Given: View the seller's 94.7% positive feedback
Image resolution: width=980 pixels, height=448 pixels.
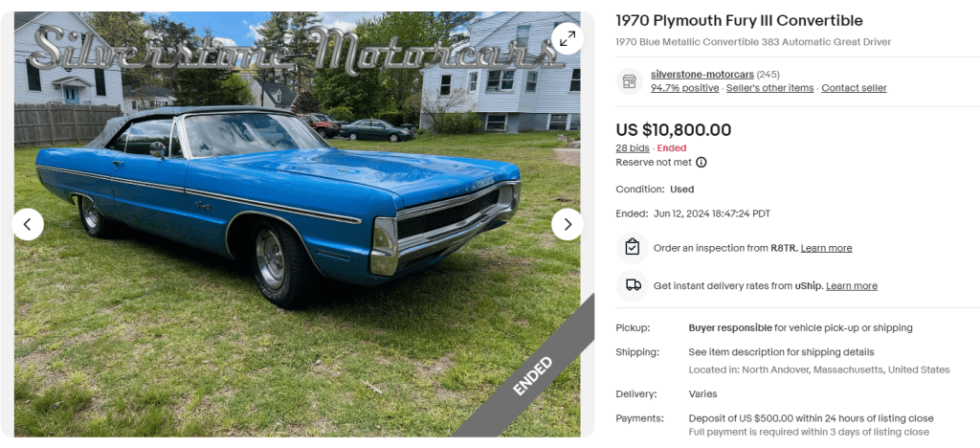Looking at the screenshot, I should pos(684,88).
